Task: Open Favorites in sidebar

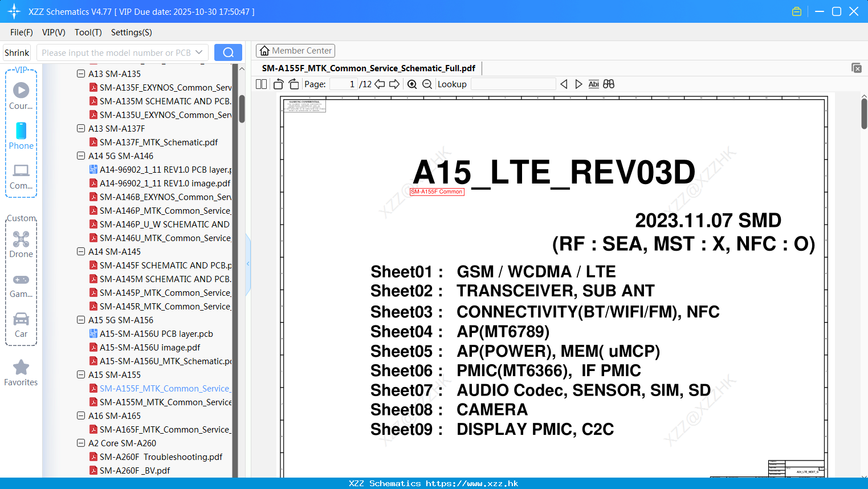Action: (21, 373)
